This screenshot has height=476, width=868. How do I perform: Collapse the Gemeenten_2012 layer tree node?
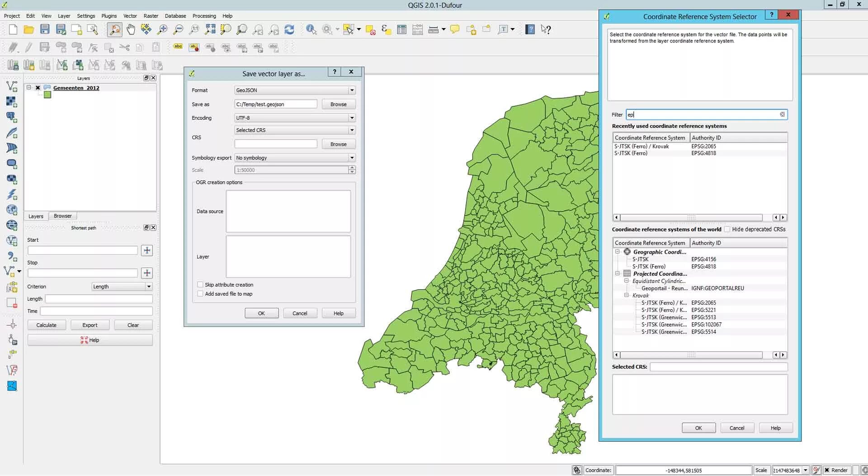point(28,88)
